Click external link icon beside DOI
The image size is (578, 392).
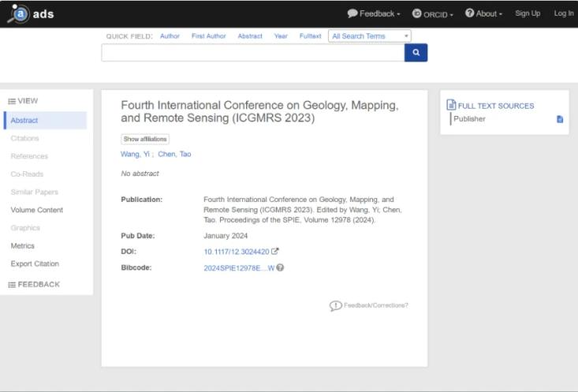(275, 252)
